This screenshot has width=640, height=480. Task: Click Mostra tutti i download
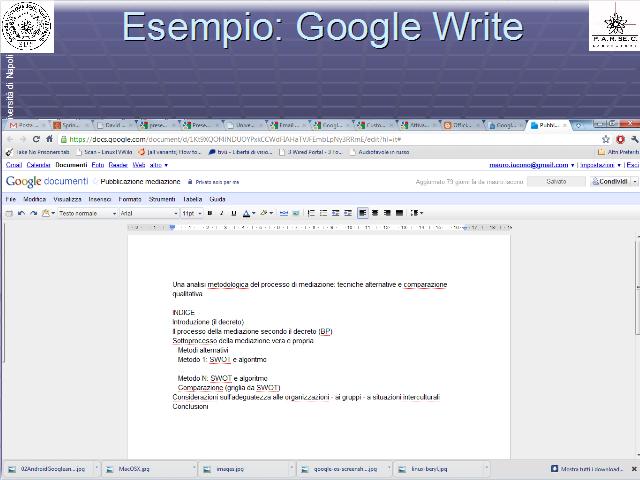587,469
